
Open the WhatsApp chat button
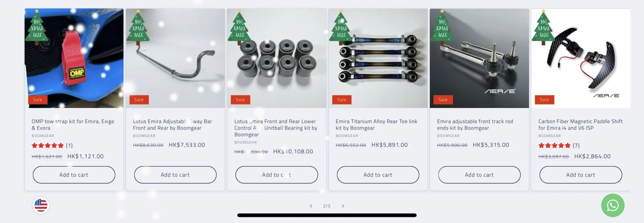point(613,205)
